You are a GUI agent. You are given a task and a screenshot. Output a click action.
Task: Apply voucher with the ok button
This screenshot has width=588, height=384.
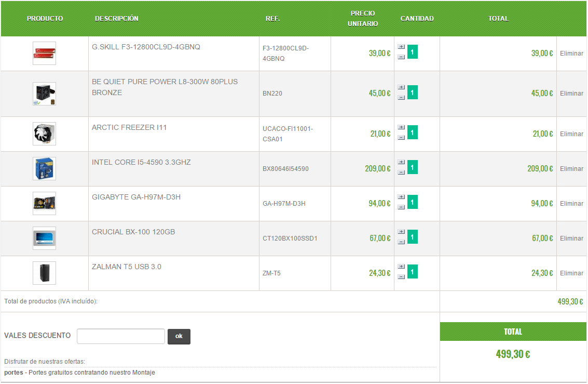tap(179, 336)
